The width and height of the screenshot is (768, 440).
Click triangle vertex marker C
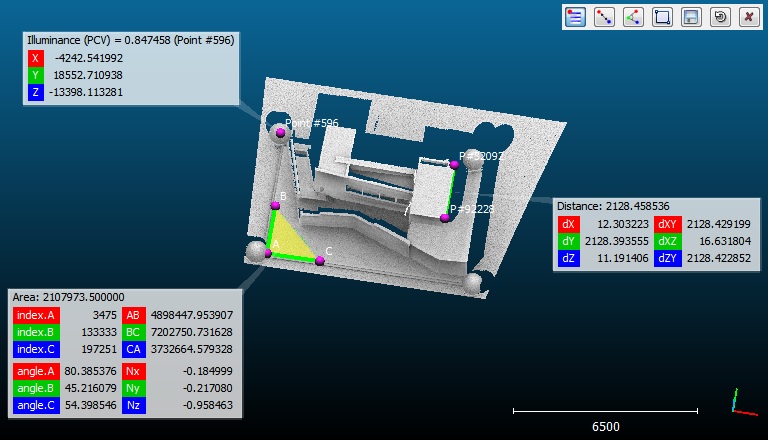[x=320, y=261]
